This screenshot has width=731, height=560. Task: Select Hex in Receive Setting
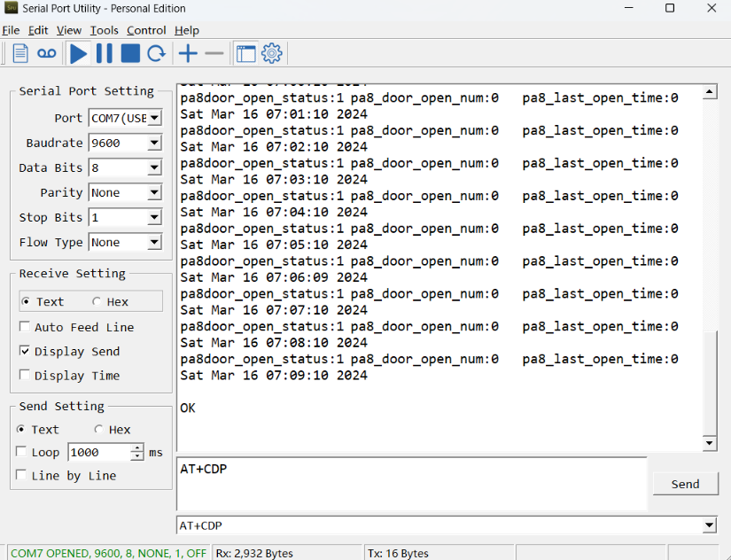point(111,301)
